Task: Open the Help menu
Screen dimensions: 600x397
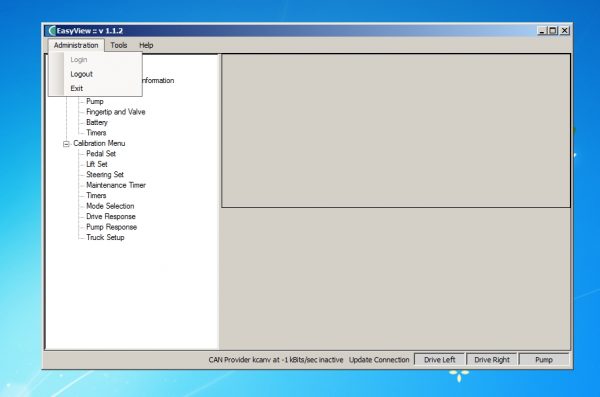Action: [146, 45]
